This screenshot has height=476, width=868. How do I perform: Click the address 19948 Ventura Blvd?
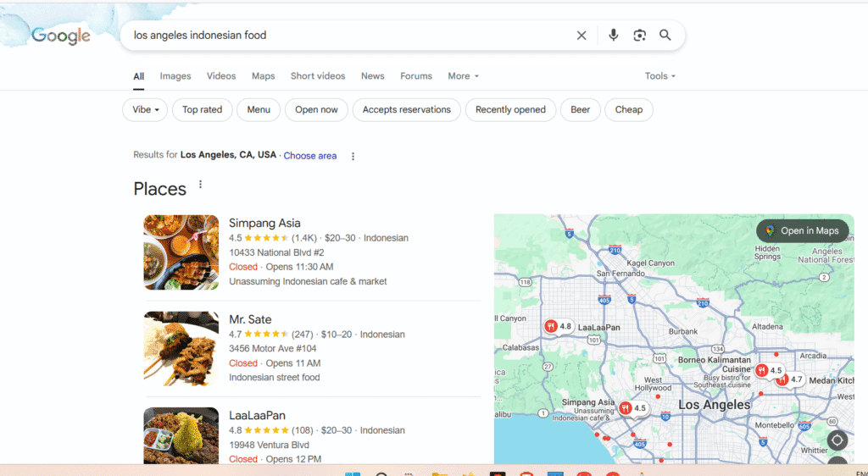click(x=269, y=445)
